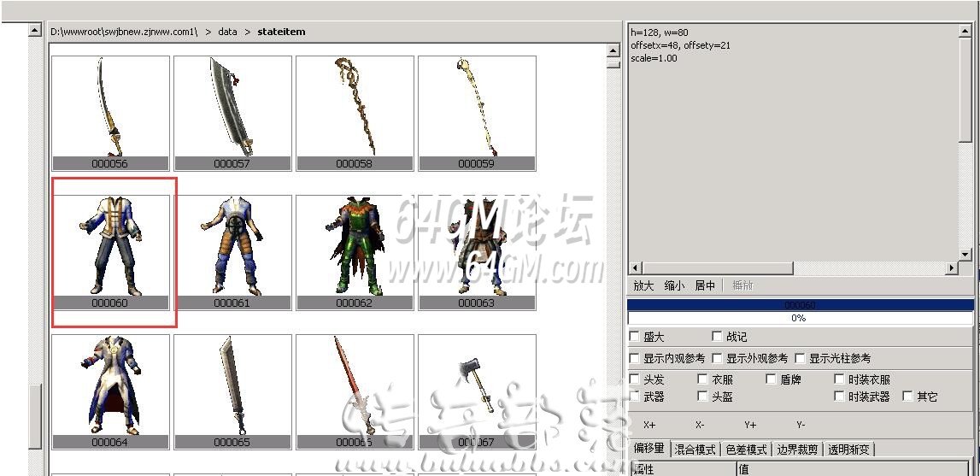980x476 pixels.
Task: Select axe thumbnail 000067
Action: 477,391
